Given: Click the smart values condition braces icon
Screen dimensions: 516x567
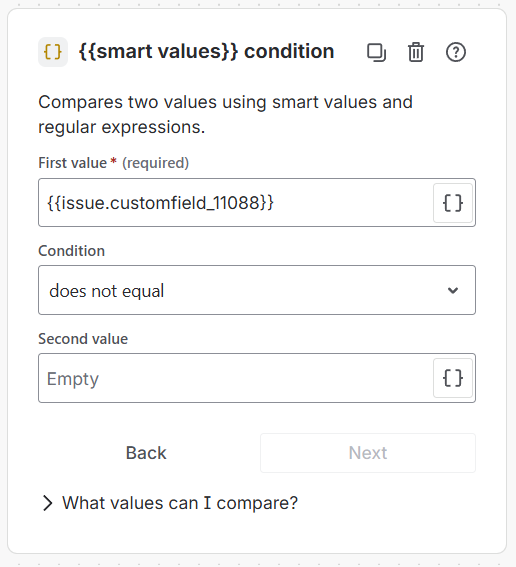Looking at the screenshot, I should point(53,52).
